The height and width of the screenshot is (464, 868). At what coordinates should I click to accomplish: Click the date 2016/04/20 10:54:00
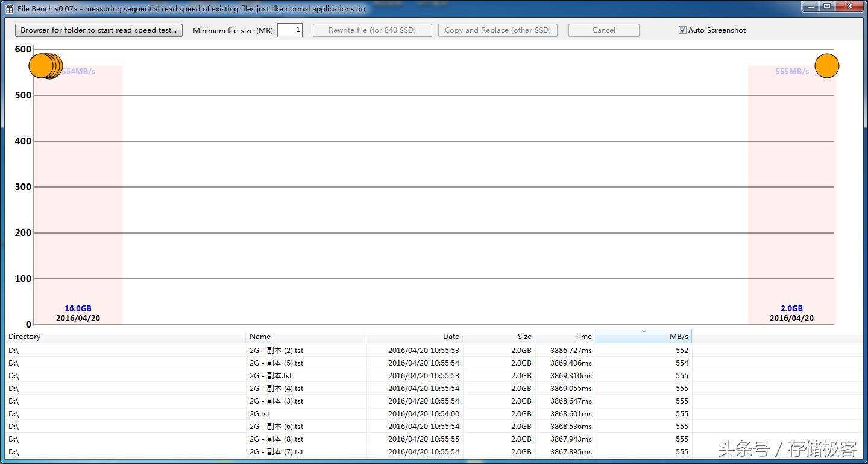click(424, 414)
